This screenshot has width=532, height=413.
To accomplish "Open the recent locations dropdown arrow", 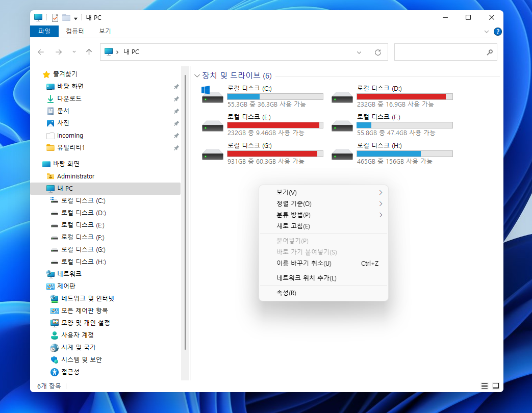I will click(x=74, y=52).
